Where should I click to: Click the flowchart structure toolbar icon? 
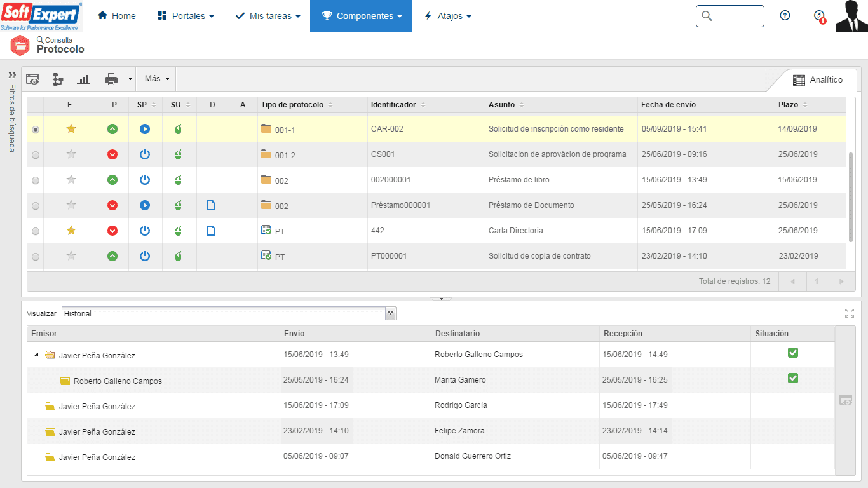58,79
